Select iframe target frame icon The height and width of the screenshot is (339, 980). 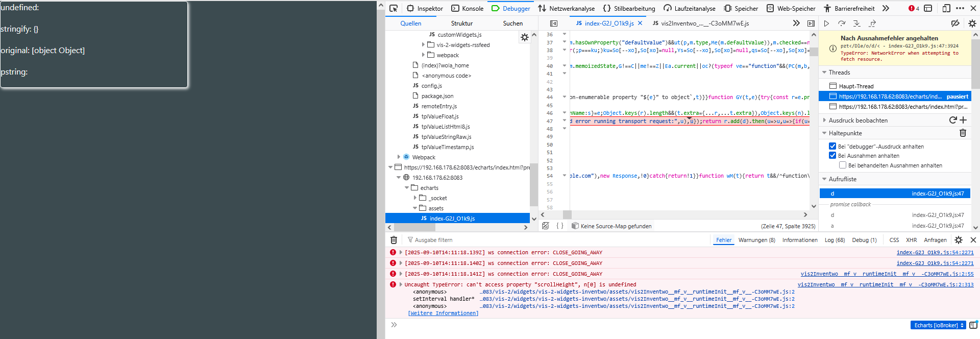tap(928, 8)
